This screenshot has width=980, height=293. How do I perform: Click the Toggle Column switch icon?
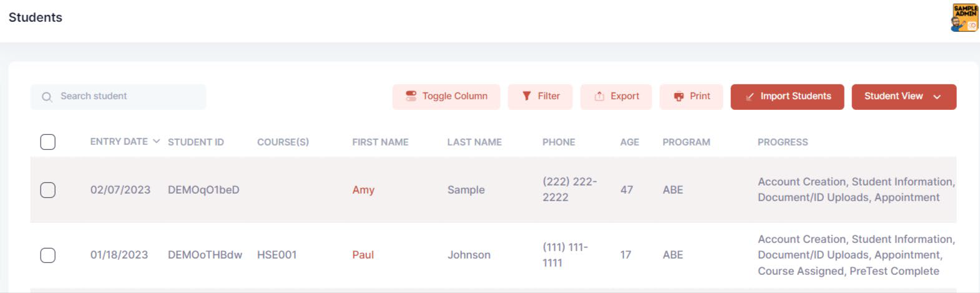coord(411,96)
